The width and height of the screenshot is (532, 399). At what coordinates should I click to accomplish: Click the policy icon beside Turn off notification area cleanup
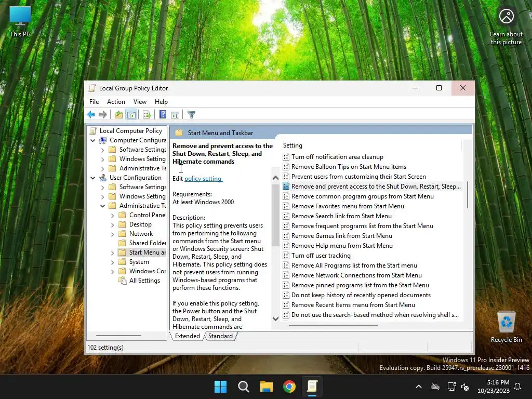(286, 157)
